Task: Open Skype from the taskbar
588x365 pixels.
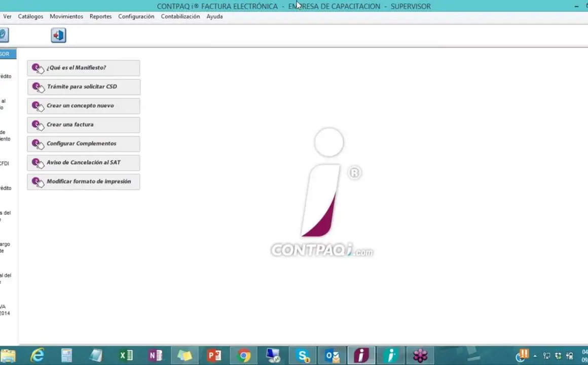Action: tap(303, 355)
